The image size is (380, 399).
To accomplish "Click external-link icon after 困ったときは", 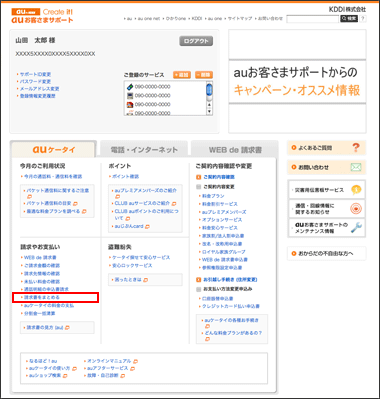I will (x=146, y=280).
